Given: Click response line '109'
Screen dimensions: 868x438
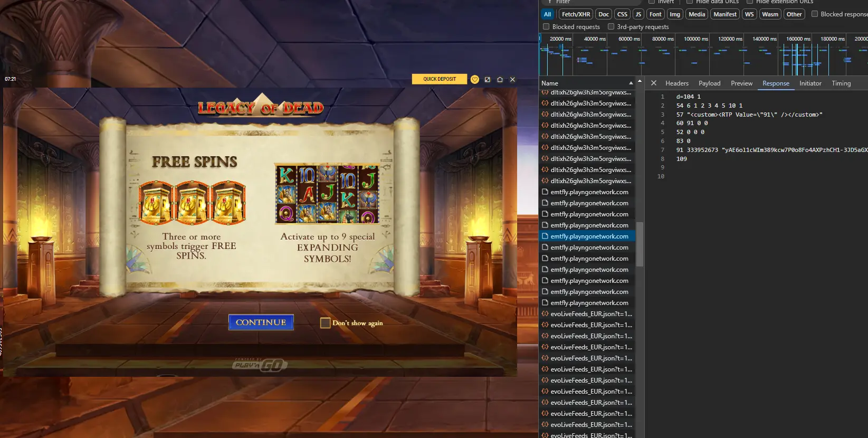Looking at the screenshot, I should [x=682, y=159].
